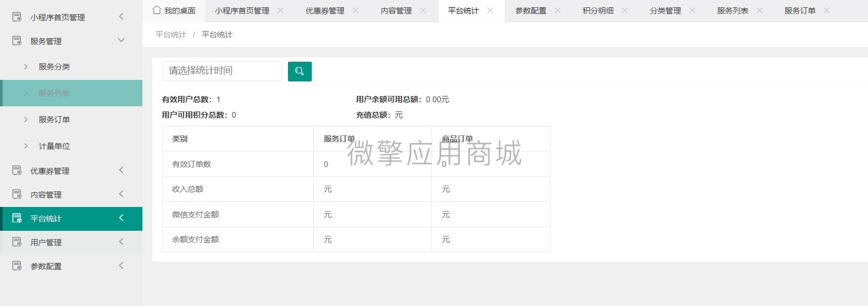Viewport: 868px width, 306px height.
Task: Click the 参数配置 sidebar icon
Action: (17, 266)
